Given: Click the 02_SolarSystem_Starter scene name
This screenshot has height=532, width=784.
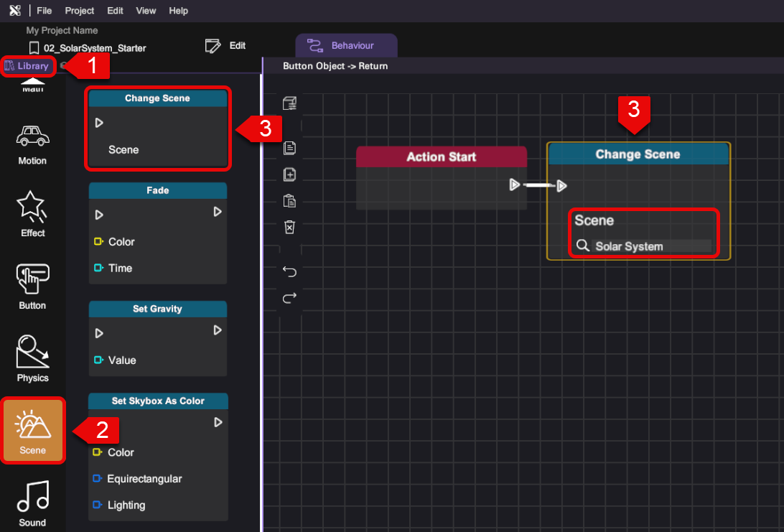Looking at the screenshot, I should click(x=95, y=48).
